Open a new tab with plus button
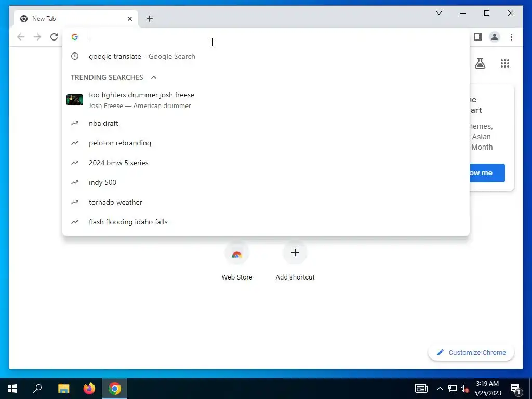 click(150, 19)
